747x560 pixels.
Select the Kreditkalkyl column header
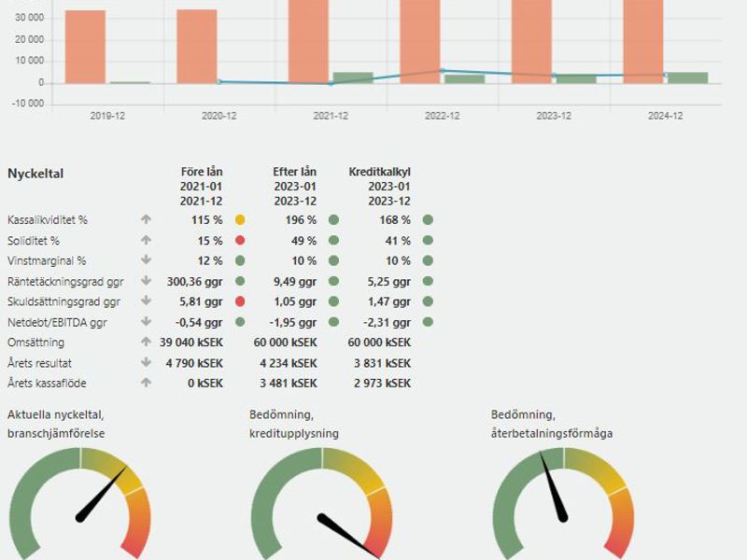click(379, 173)
